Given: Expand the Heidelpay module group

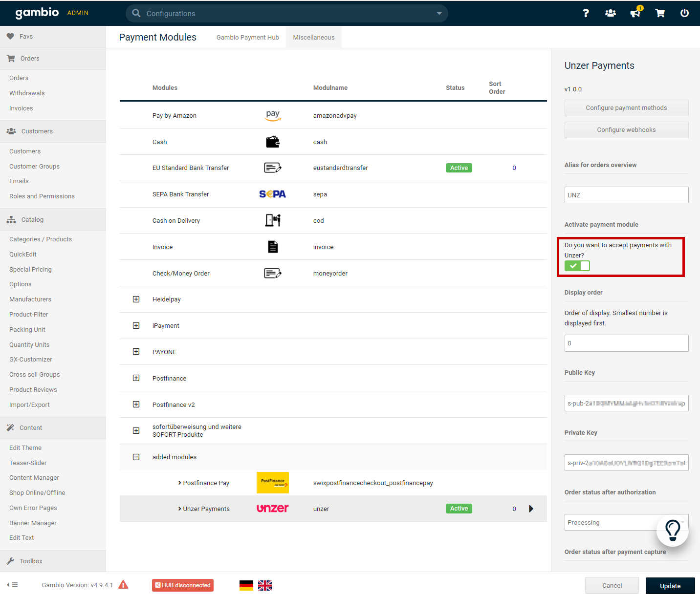Looking at the screenshot, I should tap(136, 299).
